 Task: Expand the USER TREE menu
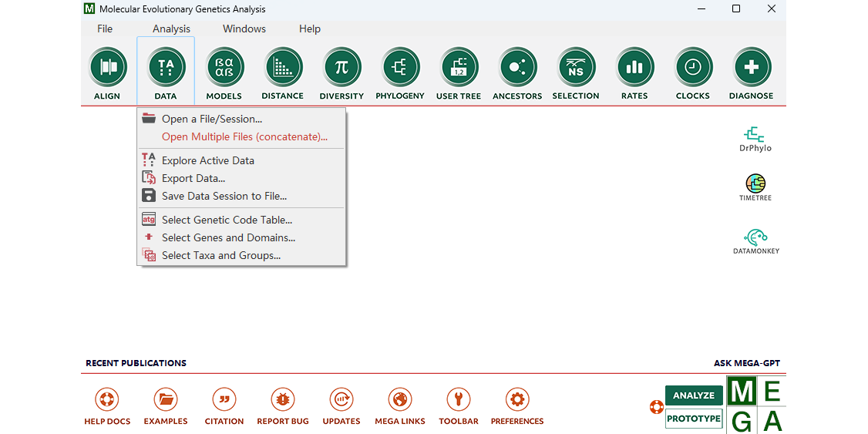point(459,68)
